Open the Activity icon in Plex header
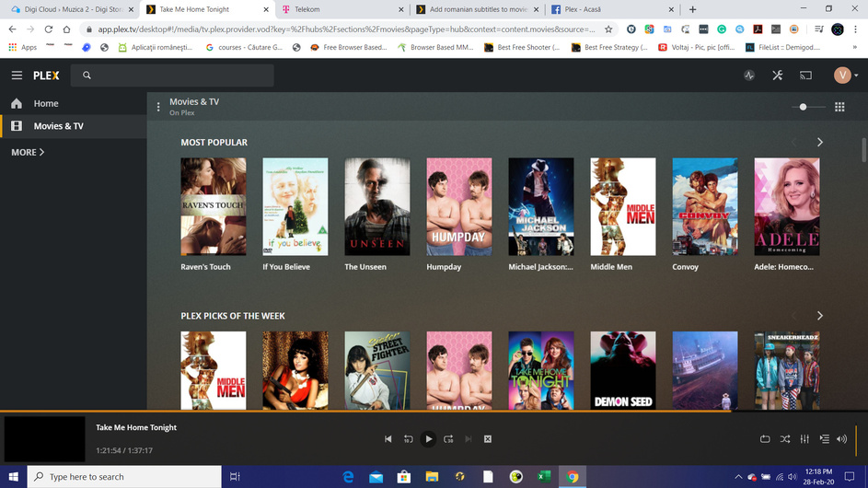 tap(749, 76)
